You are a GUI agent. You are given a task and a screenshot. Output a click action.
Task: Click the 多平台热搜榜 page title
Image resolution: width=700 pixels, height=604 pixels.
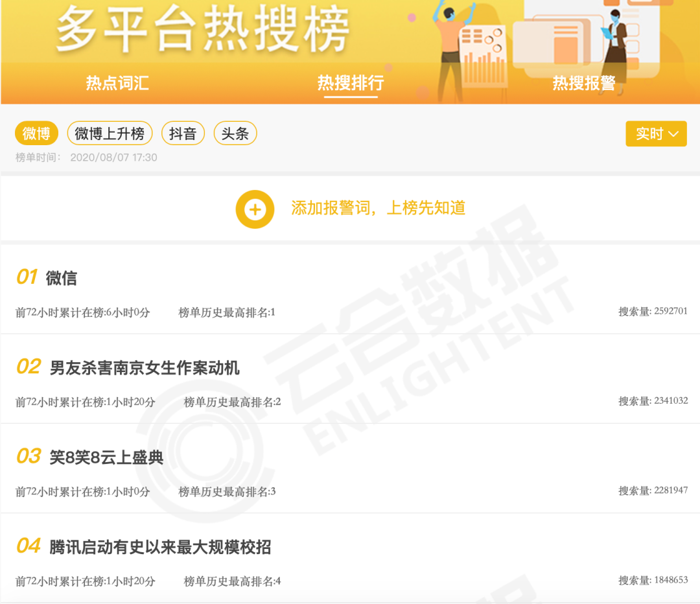(203, 29)
